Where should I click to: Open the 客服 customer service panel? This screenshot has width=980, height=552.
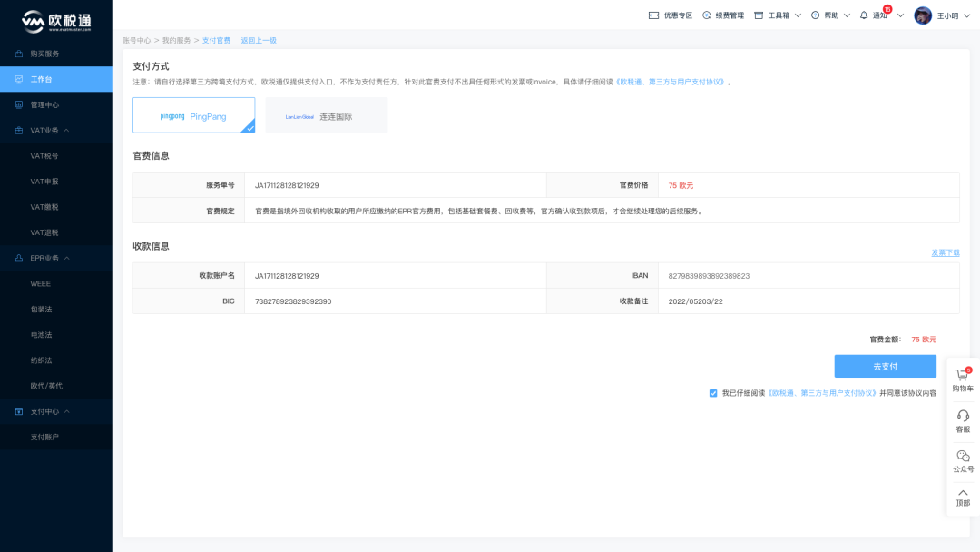click(963, 420)
